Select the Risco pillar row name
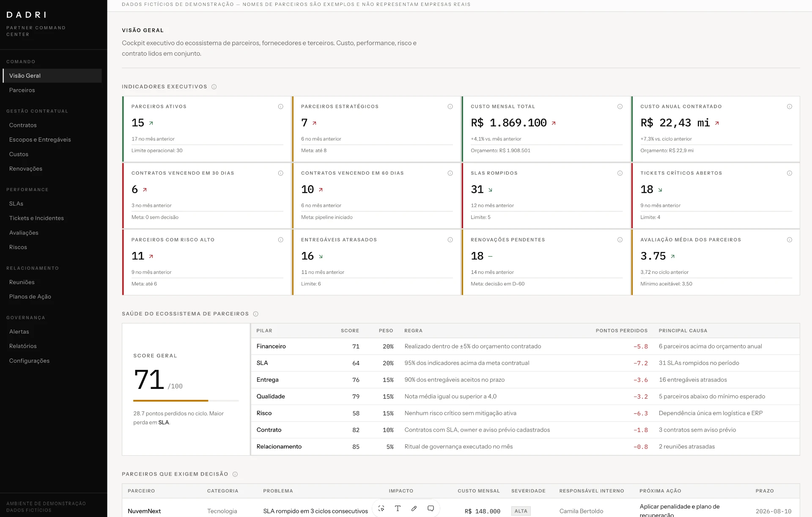 pyautogui.click(x=264, y=413)
